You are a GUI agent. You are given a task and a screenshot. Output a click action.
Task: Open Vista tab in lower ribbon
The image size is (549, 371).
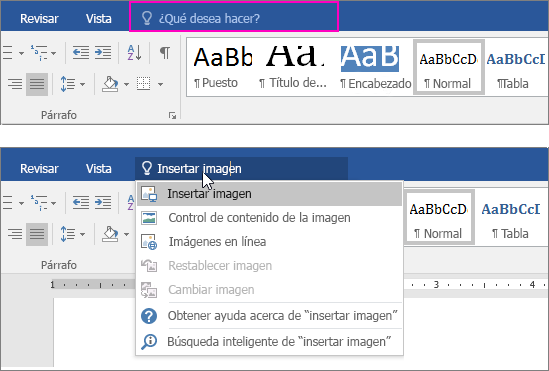click(x=99, y=169)
